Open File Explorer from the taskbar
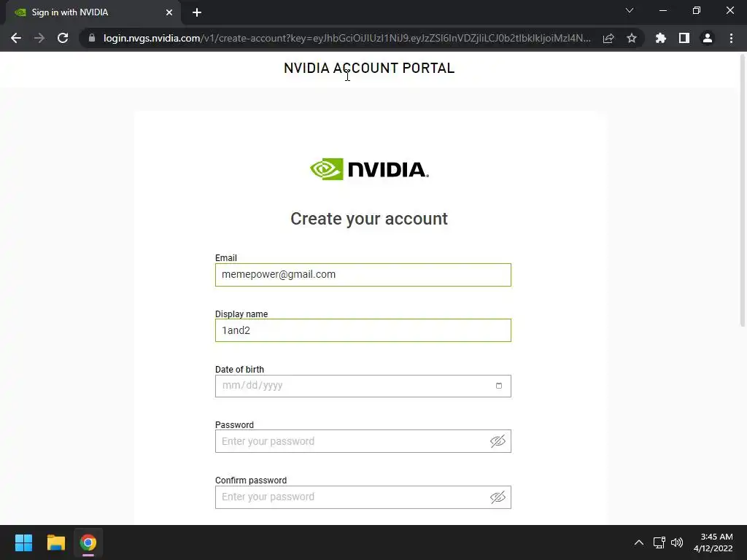The image size is (747, 560). [55, 542]
